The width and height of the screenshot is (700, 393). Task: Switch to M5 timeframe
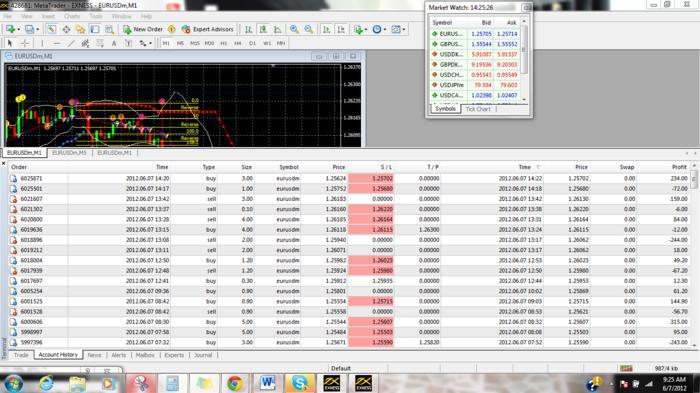tap(180, 43)
